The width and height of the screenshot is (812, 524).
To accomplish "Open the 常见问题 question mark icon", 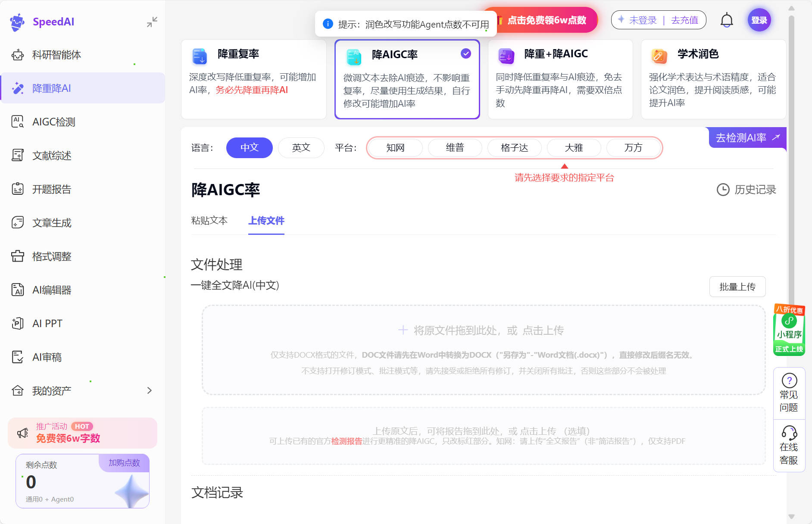I will [x=789, y=381].
